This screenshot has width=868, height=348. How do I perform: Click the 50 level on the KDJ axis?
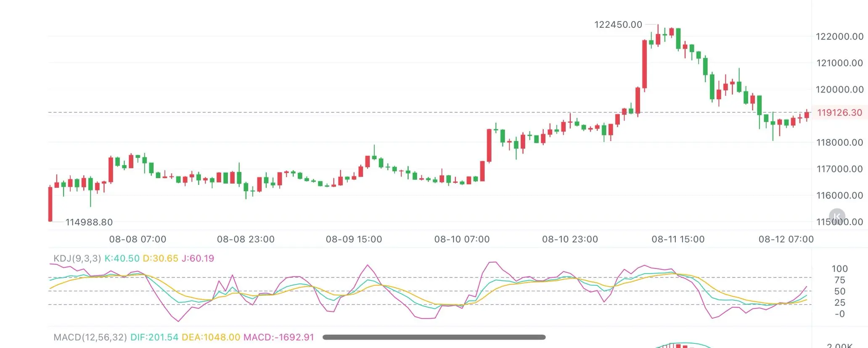[x=839, y=291]
